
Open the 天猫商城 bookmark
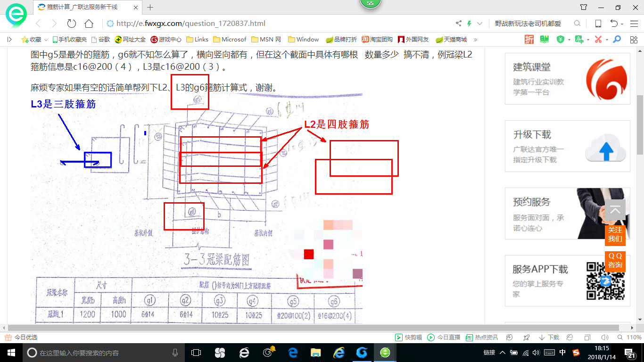[451, 40]
